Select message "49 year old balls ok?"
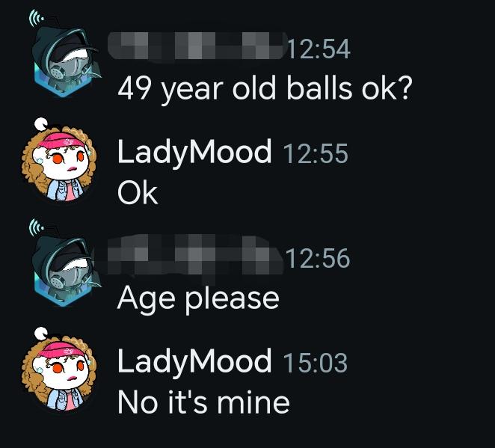This screenshot has height=448, width=495. (265, 89)
